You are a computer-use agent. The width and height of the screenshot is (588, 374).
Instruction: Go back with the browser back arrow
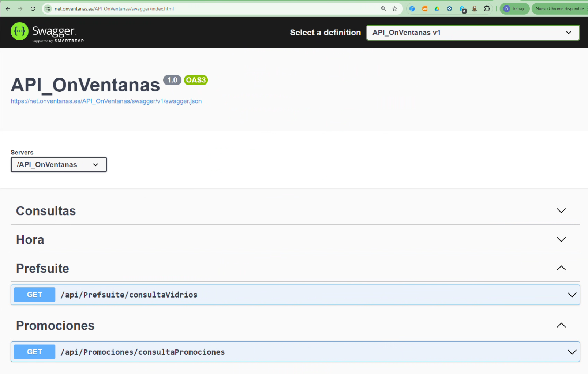[x=8, y=8]
